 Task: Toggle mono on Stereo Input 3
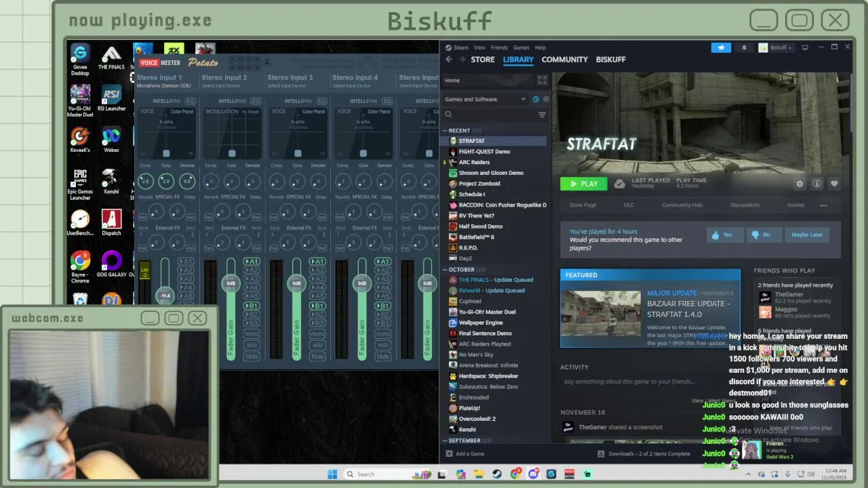point(317,334)
